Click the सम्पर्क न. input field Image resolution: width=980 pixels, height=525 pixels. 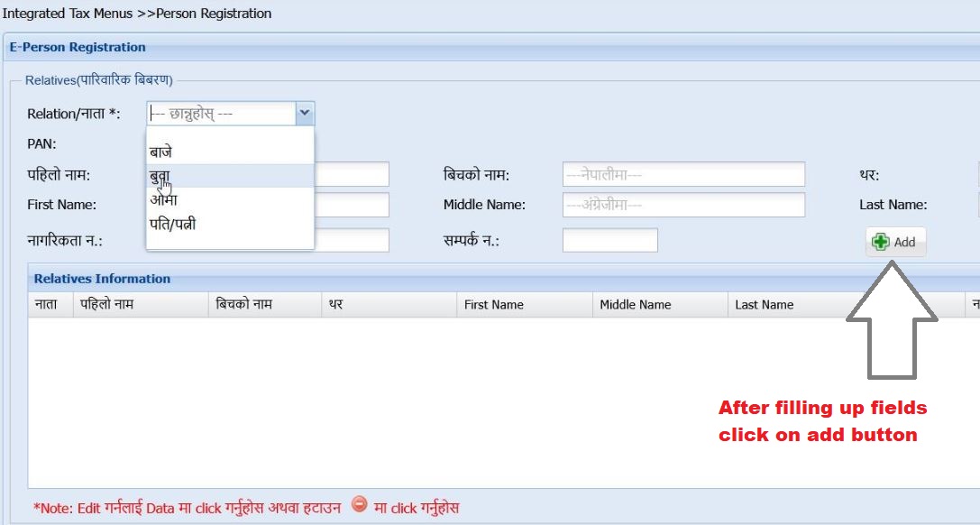(x=609, y=240)
